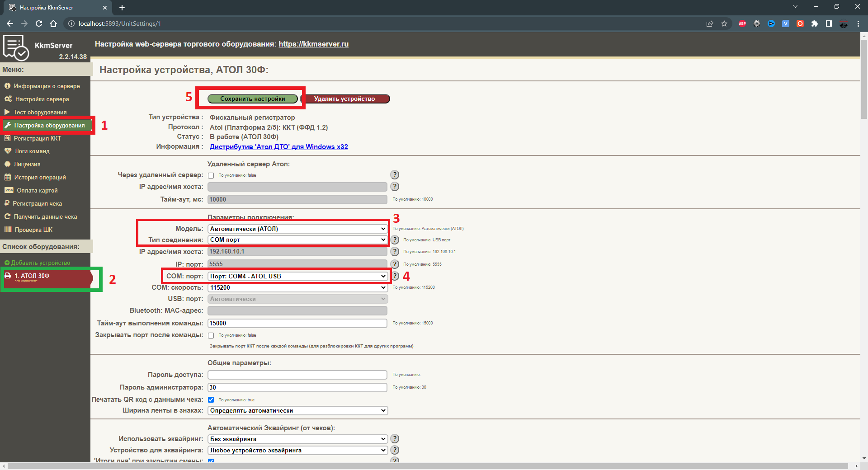Screen dimensions: 868x470
Task: Click help icon beside 'Через удаленный сервер'
Action: 395,175
